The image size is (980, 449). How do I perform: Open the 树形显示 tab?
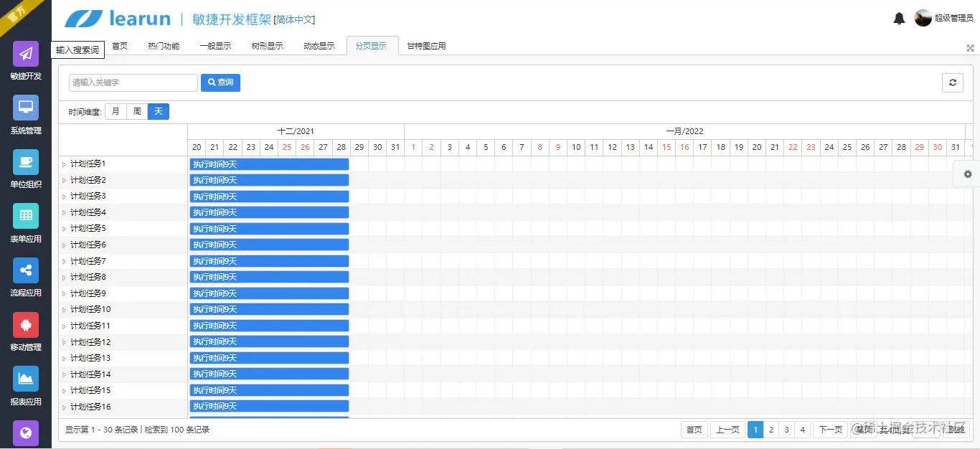267,45
